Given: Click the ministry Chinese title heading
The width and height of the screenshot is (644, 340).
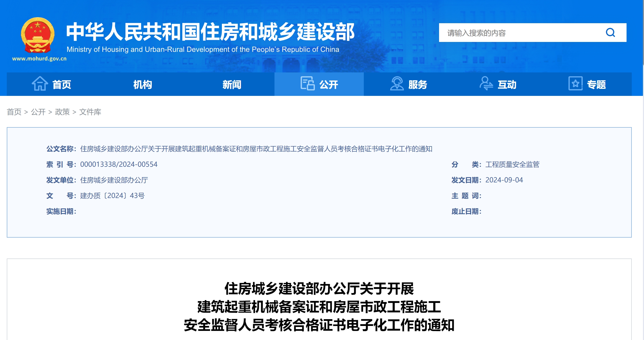Looking at the screenshot, I should [210, 32].
